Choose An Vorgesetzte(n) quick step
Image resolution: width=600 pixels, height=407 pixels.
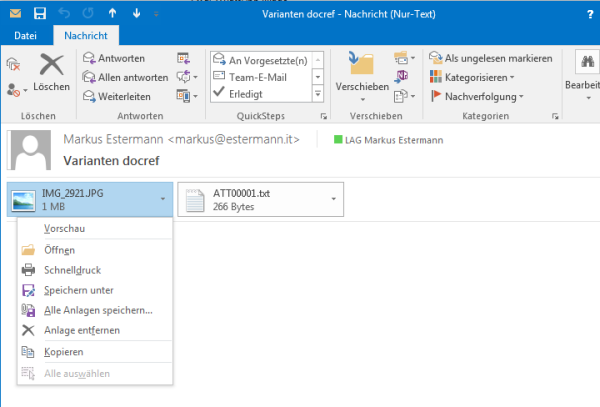point(261,60)
